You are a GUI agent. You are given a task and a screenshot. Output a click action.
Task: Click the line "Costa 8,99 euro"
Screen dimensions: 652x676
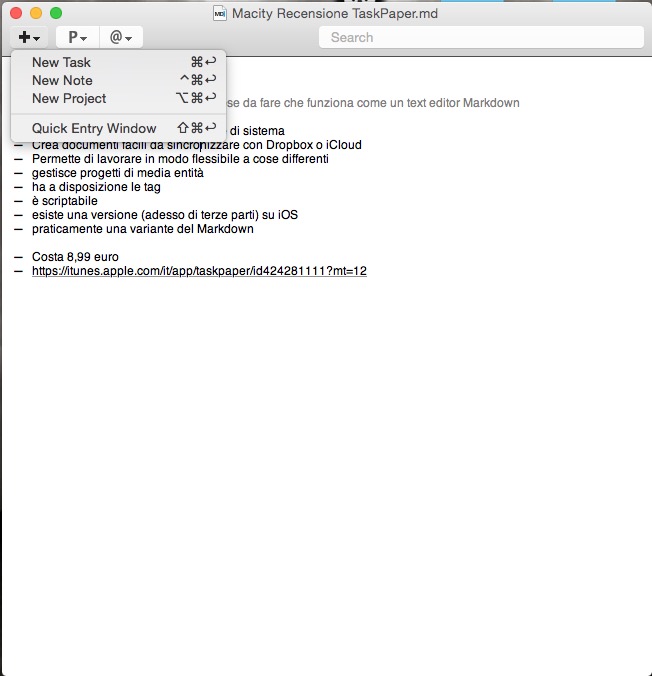pos(75,257)
